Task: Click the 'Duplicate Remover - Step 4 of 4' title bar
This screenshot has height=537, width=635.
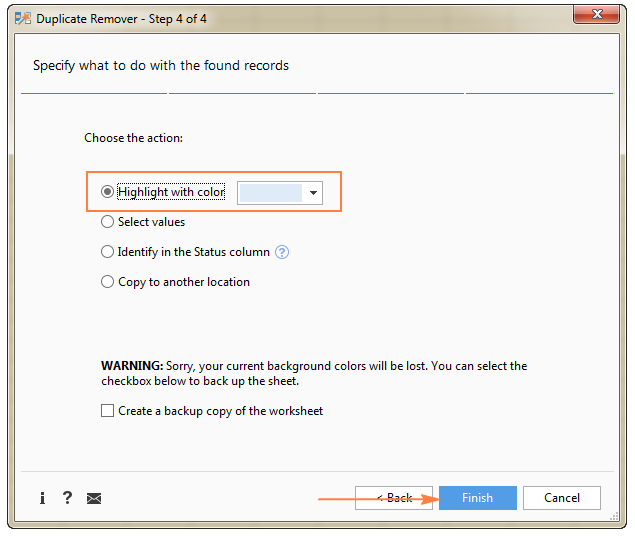Action: (300, 17)
